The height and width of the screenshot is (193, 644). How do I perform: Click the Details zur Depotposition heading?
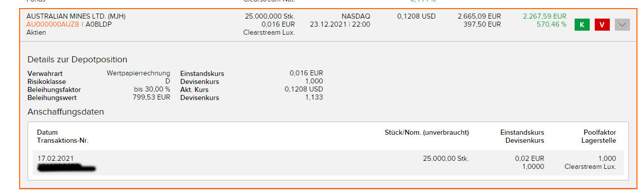click(77, 59)
